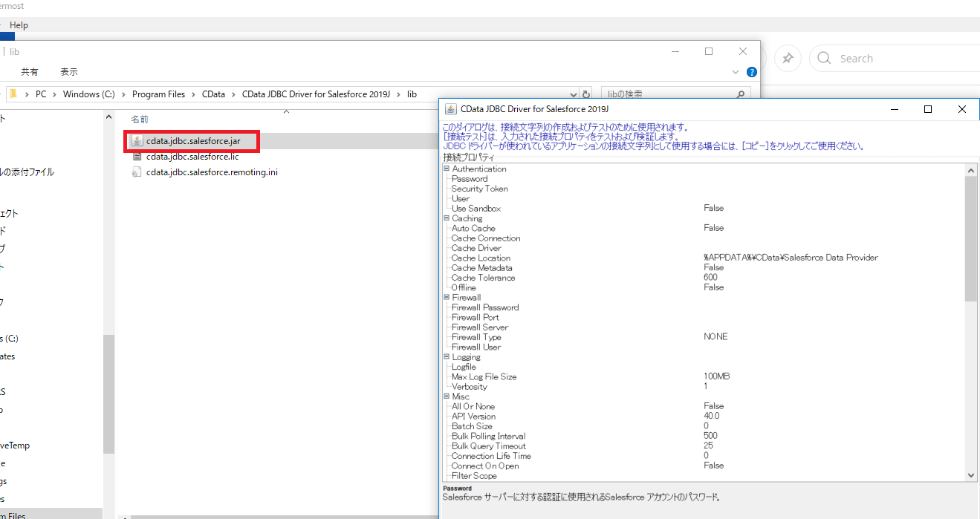The height and width of the screenshot is (519, 980).
Task: Open the 共有 ribbon tab
Action: 30,72
